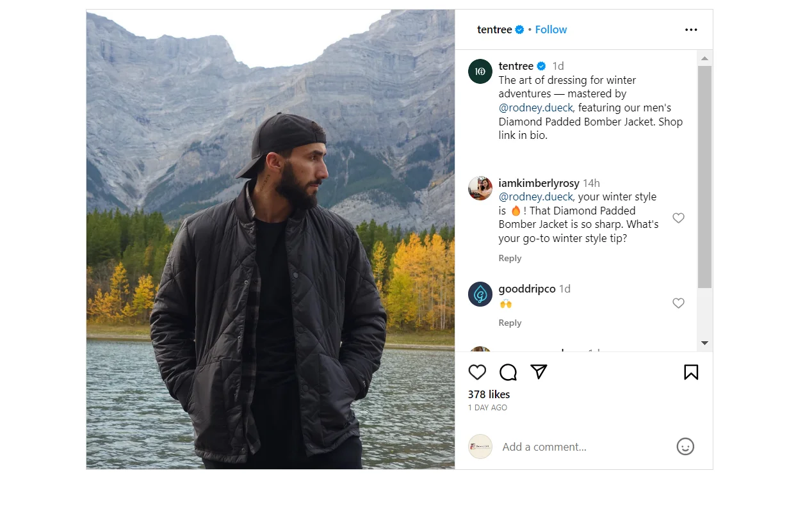Like gooddripco's comment
This screenshot has width=812, height=507.
tap(678, 303)
